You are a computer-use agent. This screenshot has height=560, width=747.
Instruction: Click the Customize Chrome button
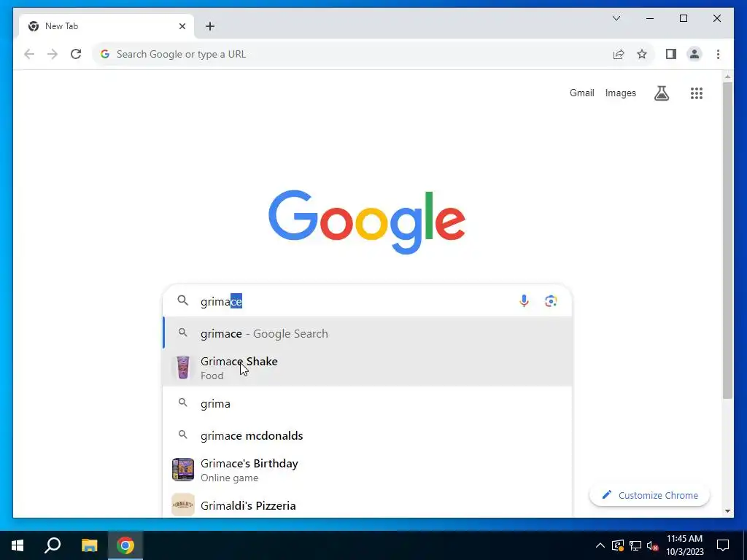click(649, 495)
